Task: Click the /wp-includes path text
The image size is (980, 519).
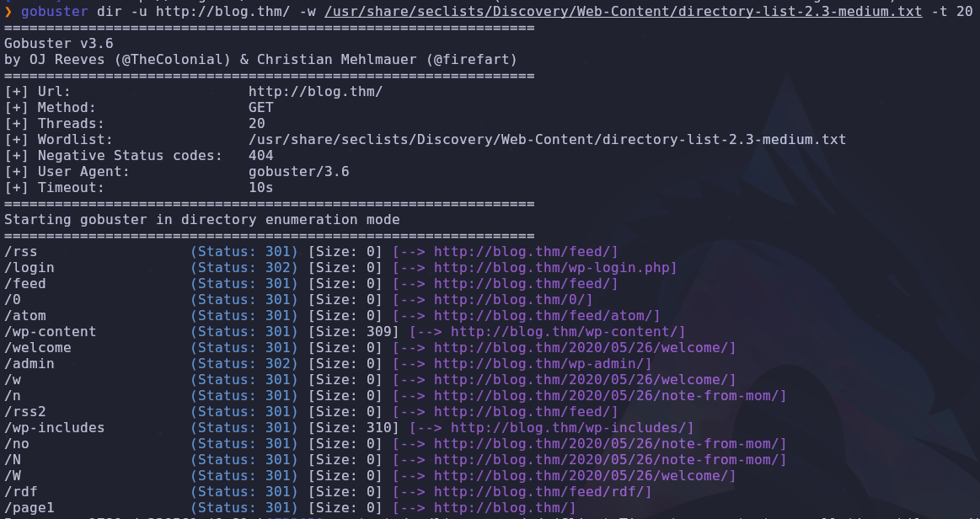Action: 55,428
